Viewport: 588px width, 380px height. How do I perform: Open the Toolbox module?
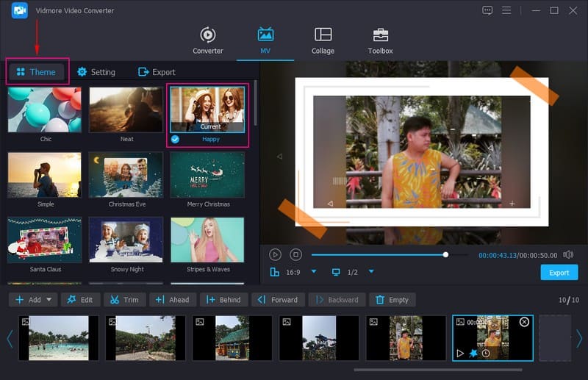380,40
